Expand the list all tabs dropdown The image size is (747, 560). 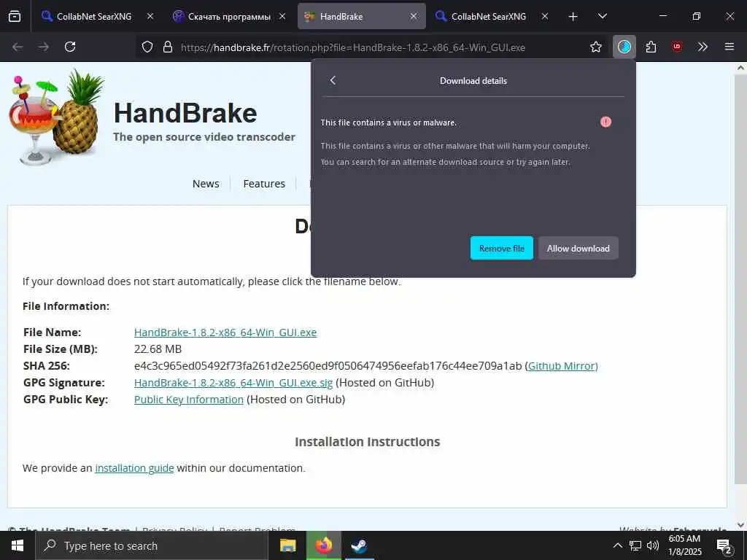pyautogui.click(x=602, y=16)
